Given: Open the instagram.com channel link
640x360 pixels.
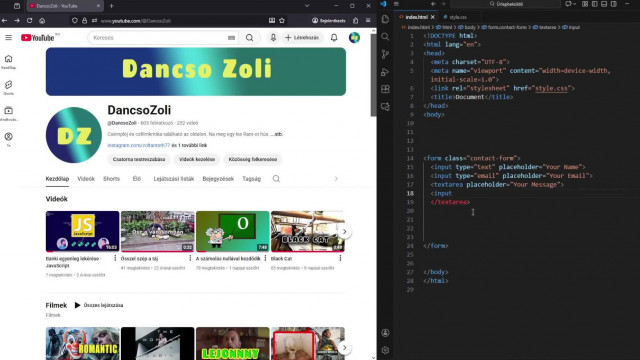Looking at the screenshot, I should coord(138,145).
